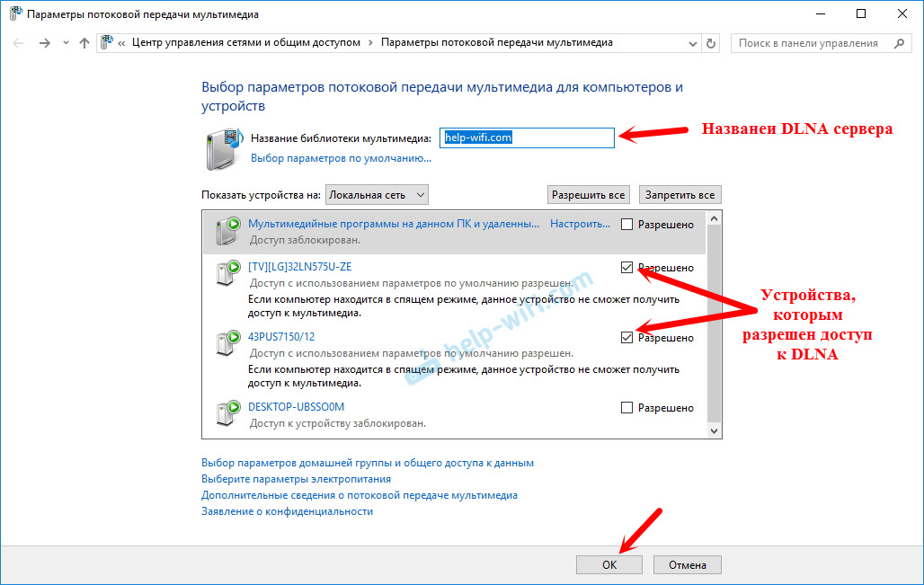
Task: Select DESKTOP-UBSSO0M device name
Action: click(296, 407)
